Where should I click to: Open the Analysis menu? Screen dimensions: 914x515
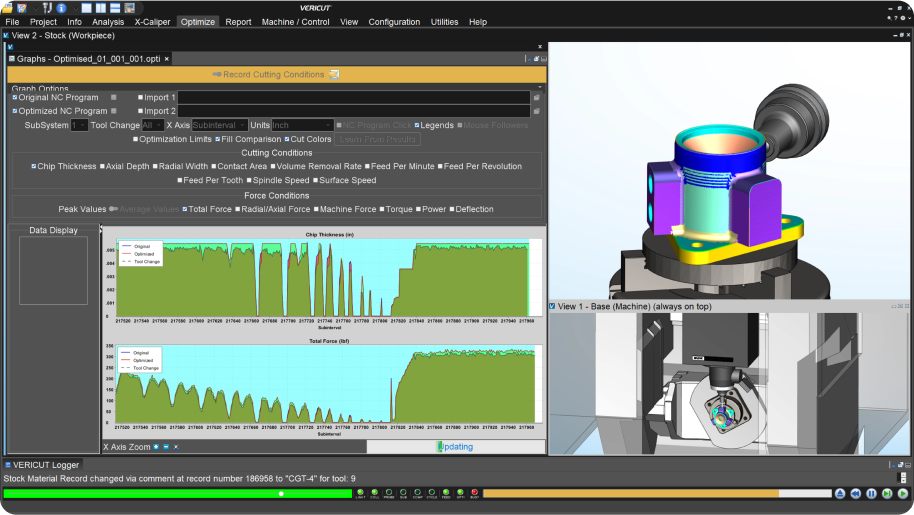[x=108, y=21]
